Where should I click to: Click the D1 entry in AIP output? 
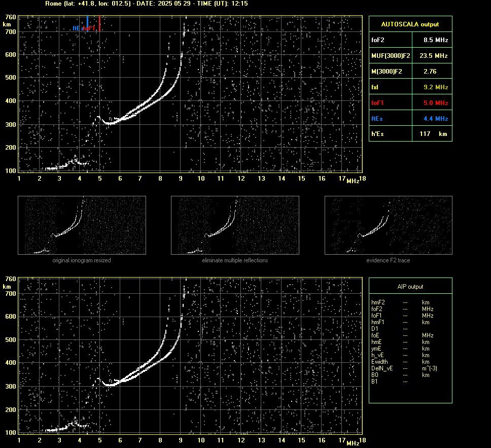tap(390, 329)
